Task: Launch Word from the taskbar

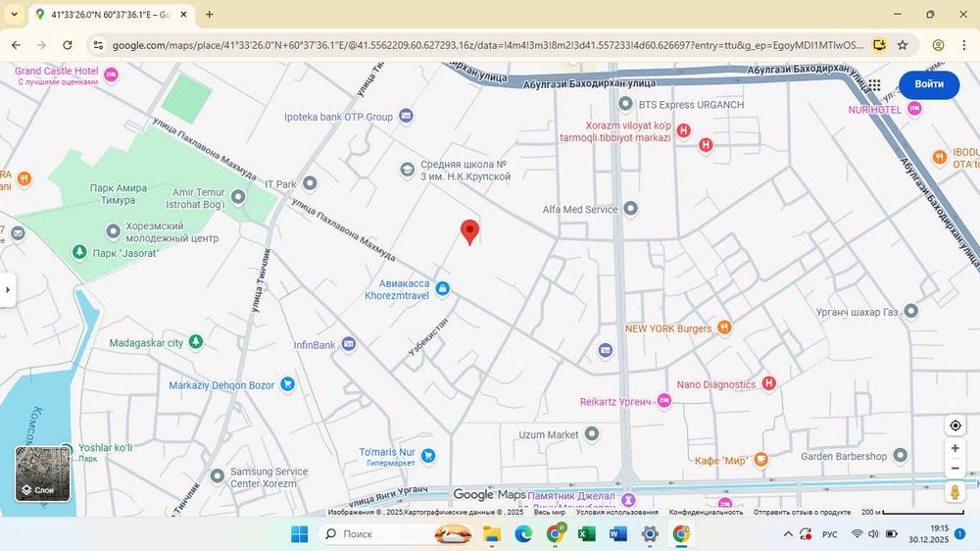Action: click(617, 534)
